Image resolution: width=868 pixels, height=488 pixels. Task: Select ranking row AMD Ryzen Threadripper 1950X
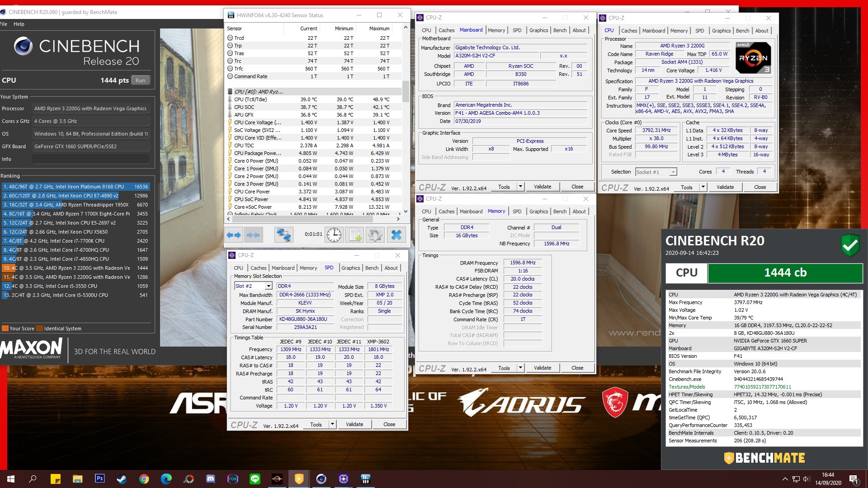76,205
